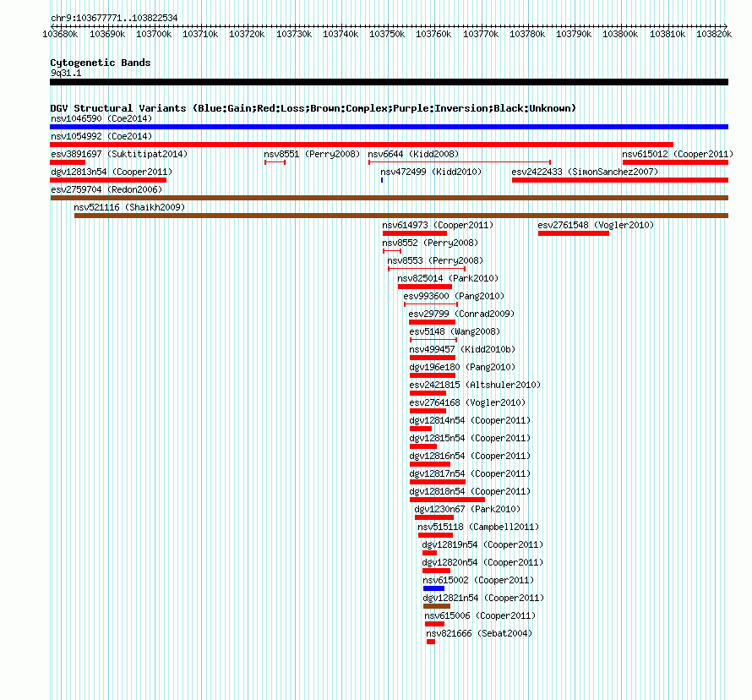
Task: Select the red nsv615012 loss bar
Action: [675, 162]
